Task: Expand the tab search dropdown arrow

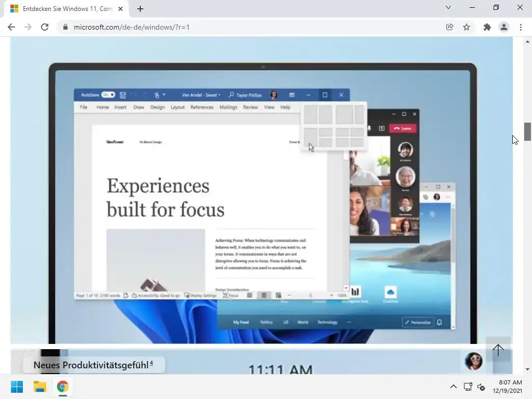Action: [448, 7]
